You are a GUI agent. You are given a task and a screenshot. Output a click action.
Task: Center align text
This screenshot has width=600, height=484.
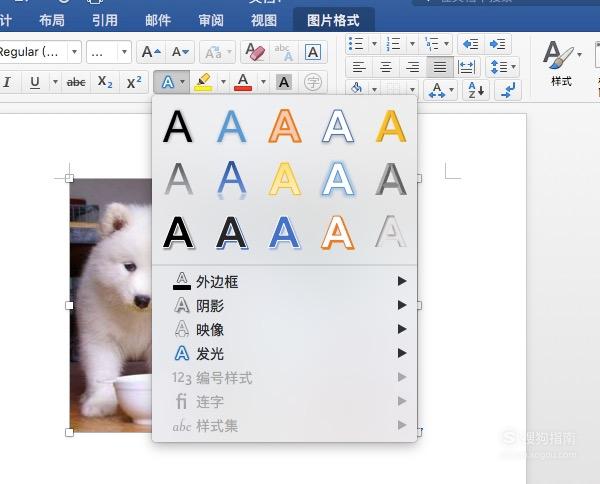(x=386, y=67)
